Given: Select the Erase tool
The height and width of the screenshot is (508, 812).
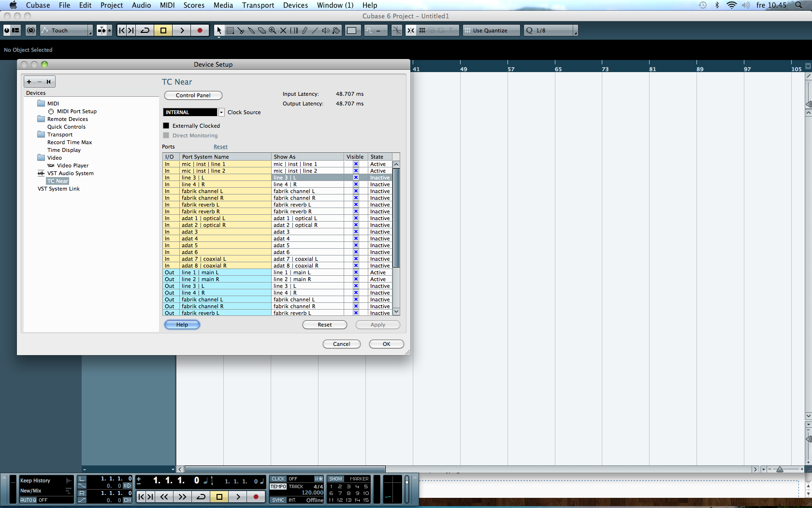Looking at the screenshot, I should pyautogui.click(x=262, y=30).
